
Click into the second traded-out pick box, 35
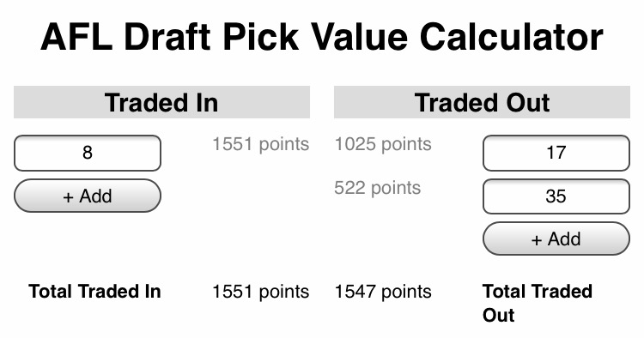[556, 196]
